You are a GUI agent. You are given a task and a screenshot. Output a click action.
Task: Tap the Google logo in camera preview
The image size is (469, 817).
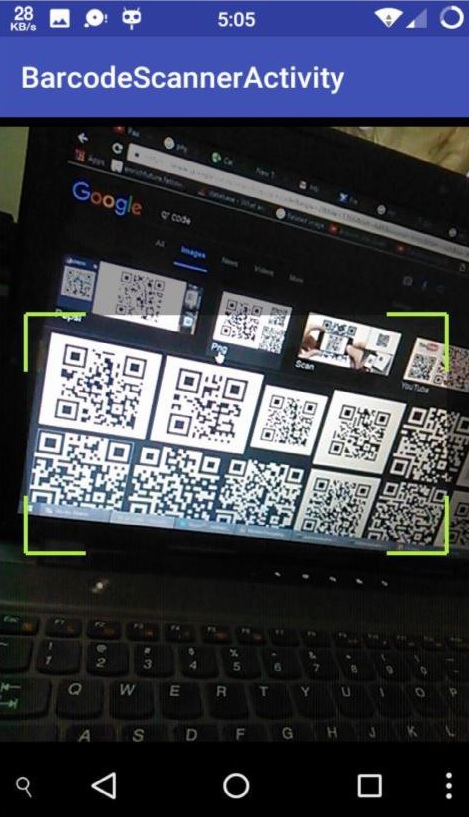pos(107,197)
